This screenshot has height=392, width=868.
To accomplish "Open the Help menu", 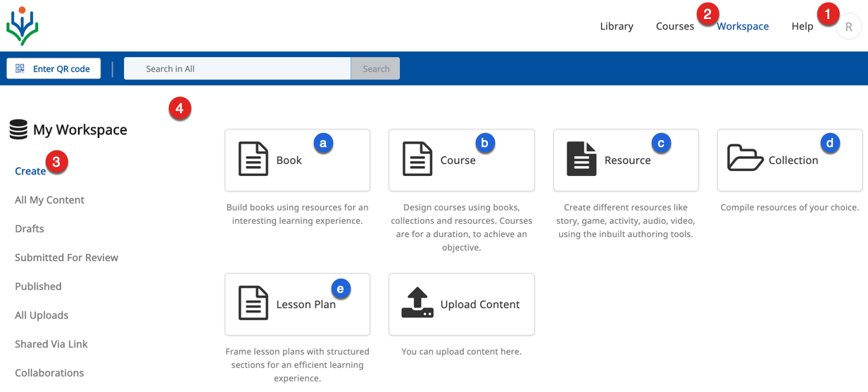I will (x=802, y=26).
